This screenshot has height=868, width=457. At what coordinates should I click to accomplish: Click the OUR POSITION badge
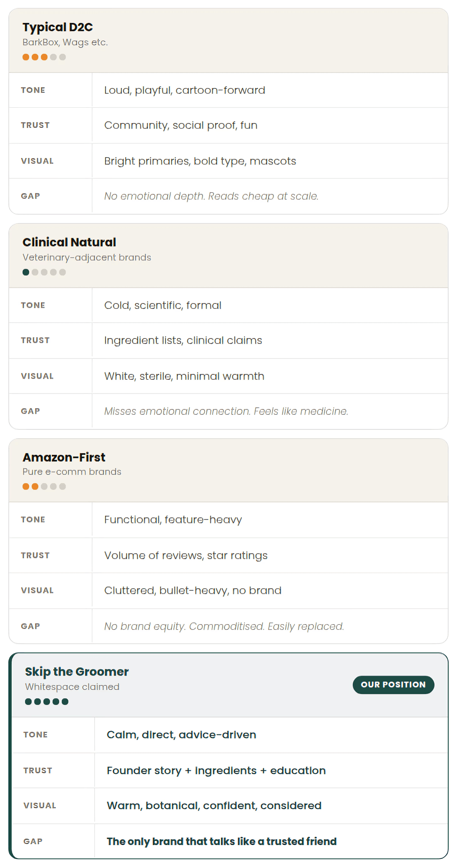(393, 684)
